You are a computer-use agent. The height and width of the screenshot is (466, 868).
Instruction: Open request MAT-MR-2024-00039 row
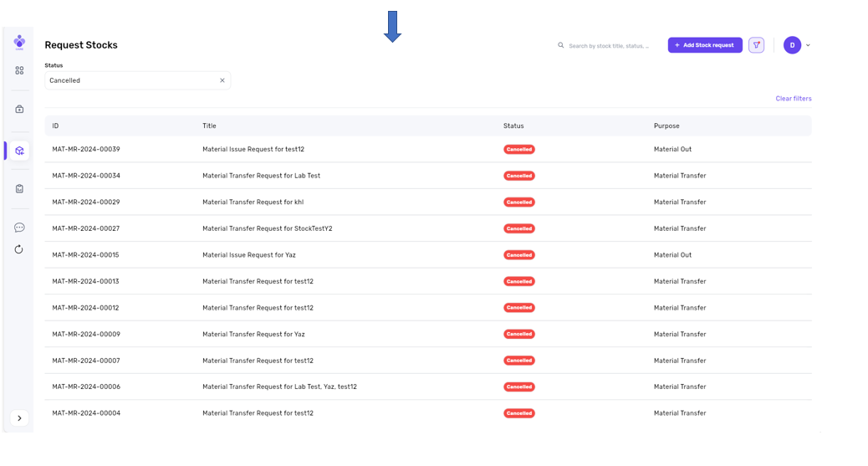click(86, 149)
